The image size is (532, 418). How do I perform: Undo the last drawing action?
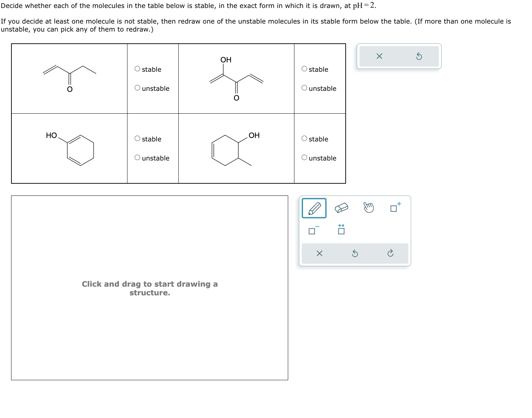point(355,253)
